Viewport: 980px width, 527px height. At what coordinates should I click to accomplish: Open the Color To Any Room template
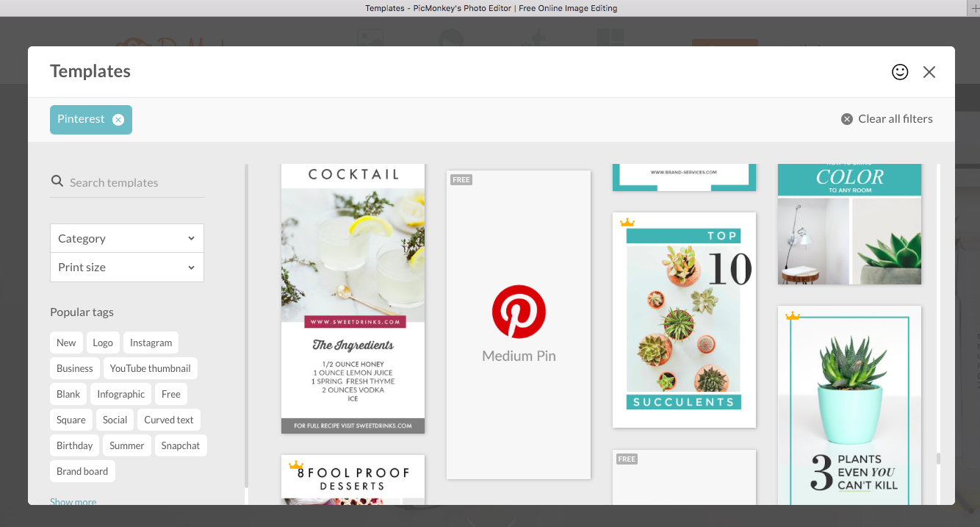[x=849, y=224]
